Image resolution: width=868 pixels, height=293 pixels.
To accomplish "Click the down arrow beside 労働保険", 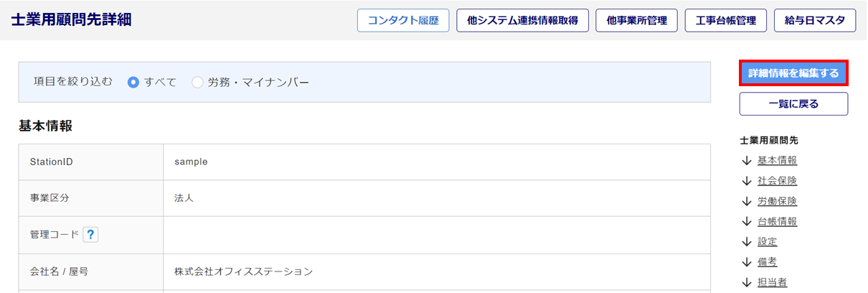I will [x=747, y=201].
